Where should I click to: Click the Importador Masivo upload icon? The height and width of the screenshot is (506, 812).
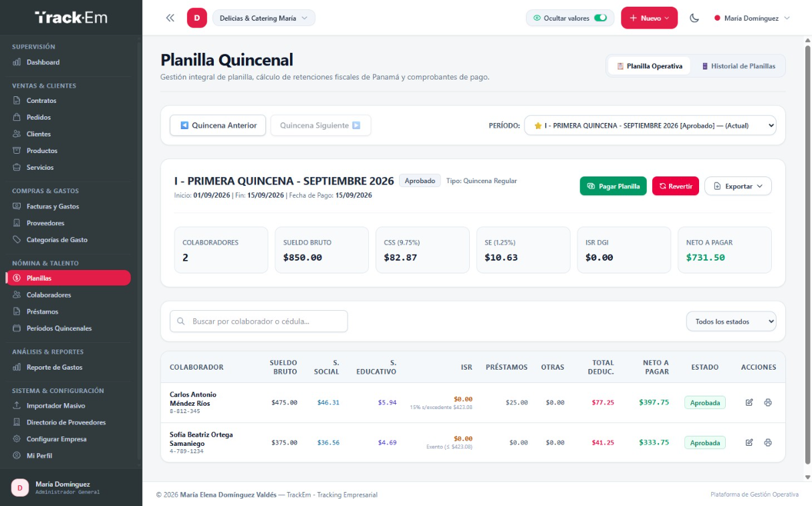point(17,406)
